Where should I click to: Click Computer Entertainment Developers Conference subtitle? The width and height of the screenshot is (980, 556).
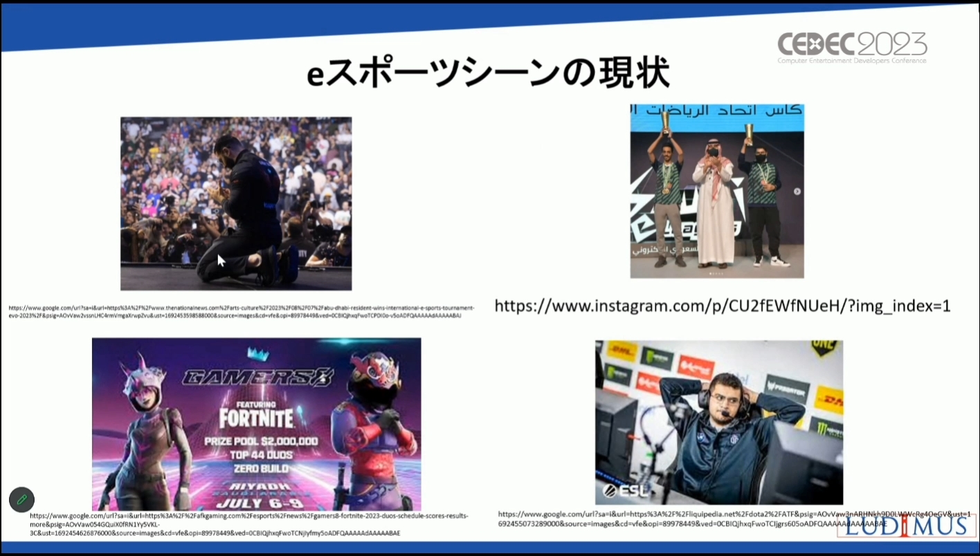pos(852,61)
